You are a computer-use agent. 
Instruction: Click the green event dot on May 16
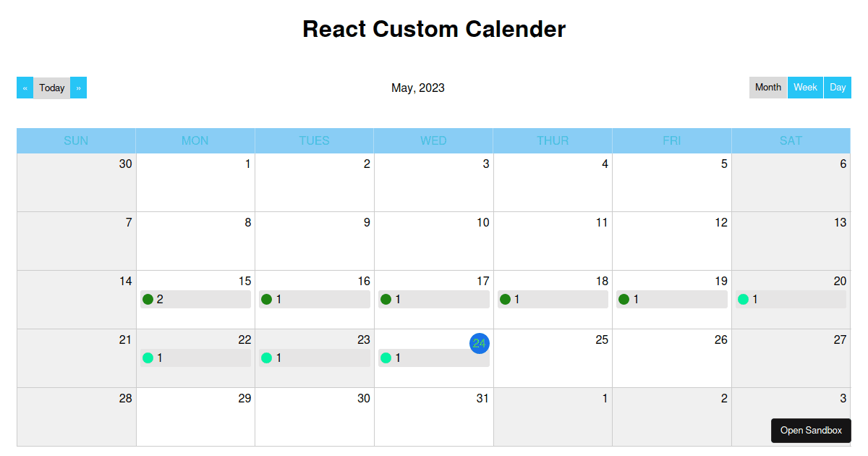pyautogui.click(x=268, y=299)
